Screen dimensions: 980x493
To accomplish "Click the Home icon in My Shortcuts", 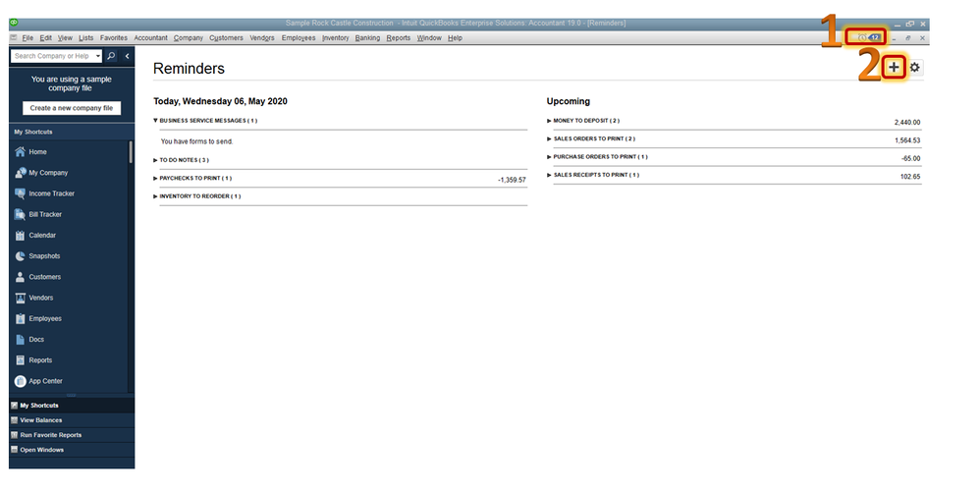I will 20,152.
